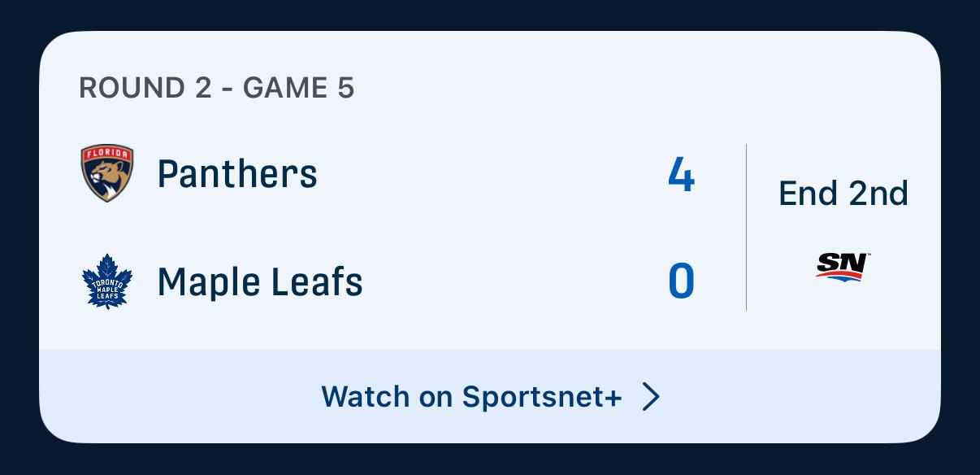The width and height of the screenshot is (980, 475).
Task: Open the Watch on Sportsnet+ link
Action: [x=490, y=397]
